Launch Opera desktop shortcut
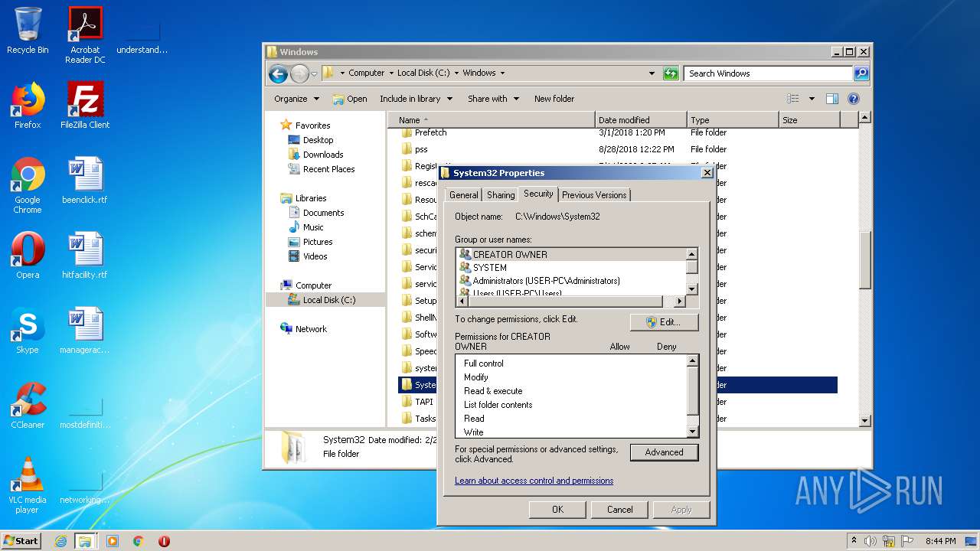The image size is (980, 551). pyautogui.click(x=28, y=256)
